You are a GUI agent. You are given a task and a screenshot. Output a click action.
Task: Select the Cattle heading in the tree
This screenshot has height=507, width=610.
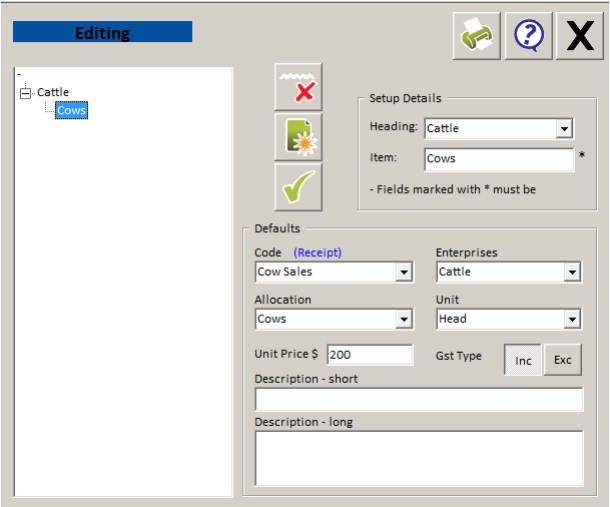(x=53, y=92)
